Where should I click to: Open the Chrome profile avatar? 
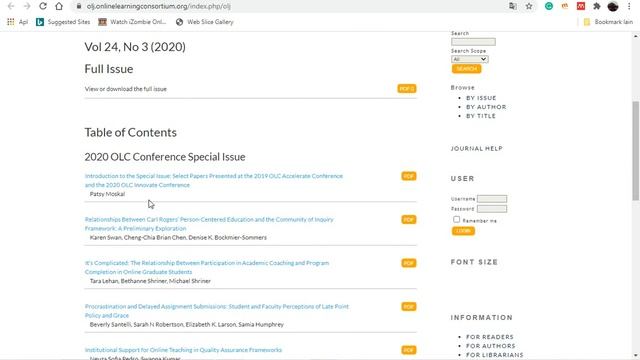click(613, 6)
